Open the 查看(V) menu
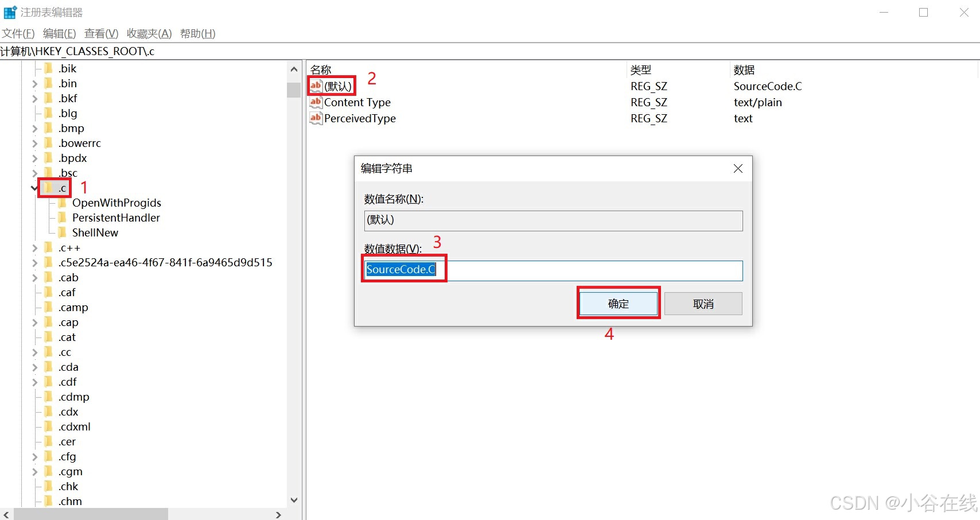 pyautogui.click(x=101, y=33)
